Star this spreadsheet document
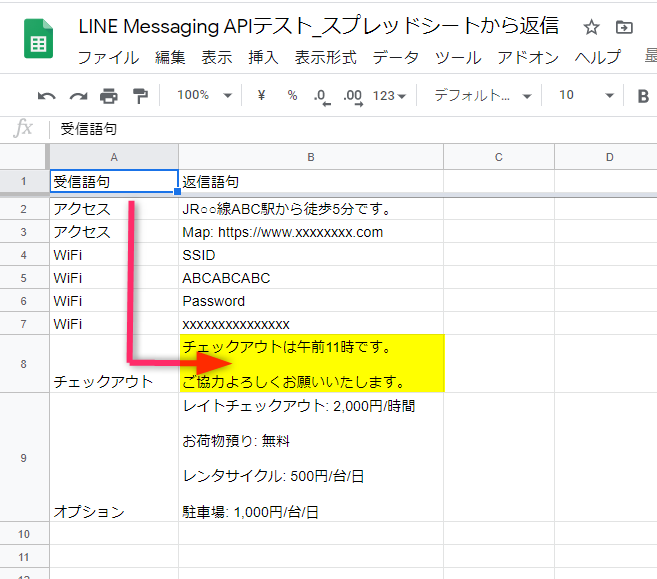This screenshot has width=657, height=579. [x=591, y=28]
